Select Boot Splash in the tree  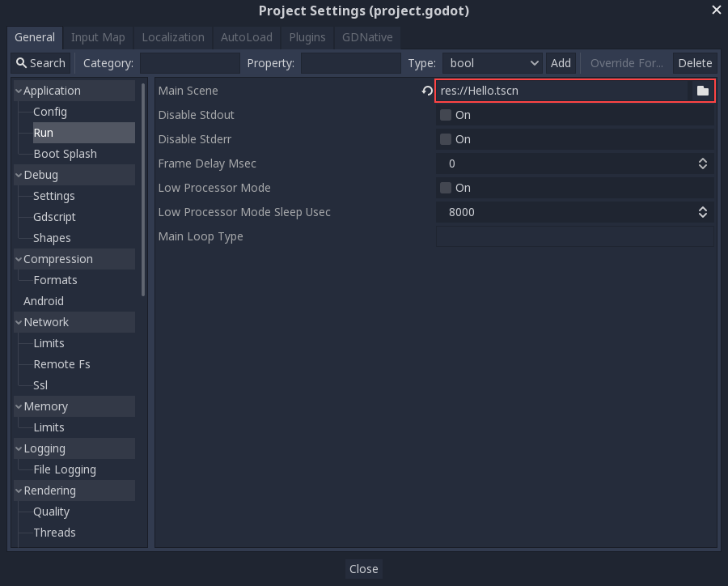point(65,154)
